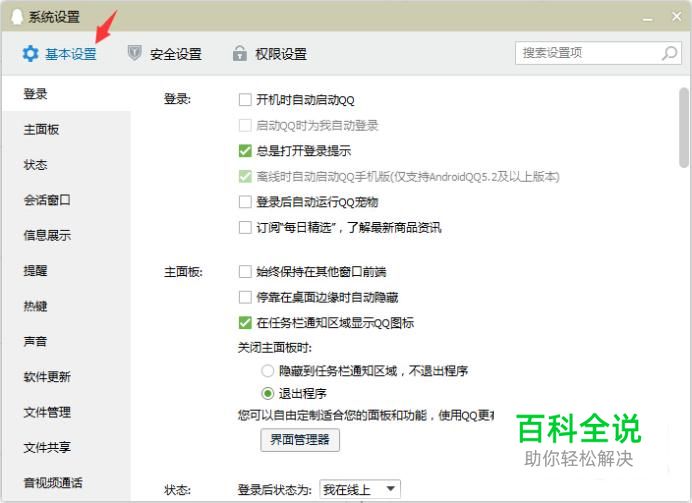692x503 pixels.
Task: Select 登录 in the left sidebar
Action: coord(67,94)
